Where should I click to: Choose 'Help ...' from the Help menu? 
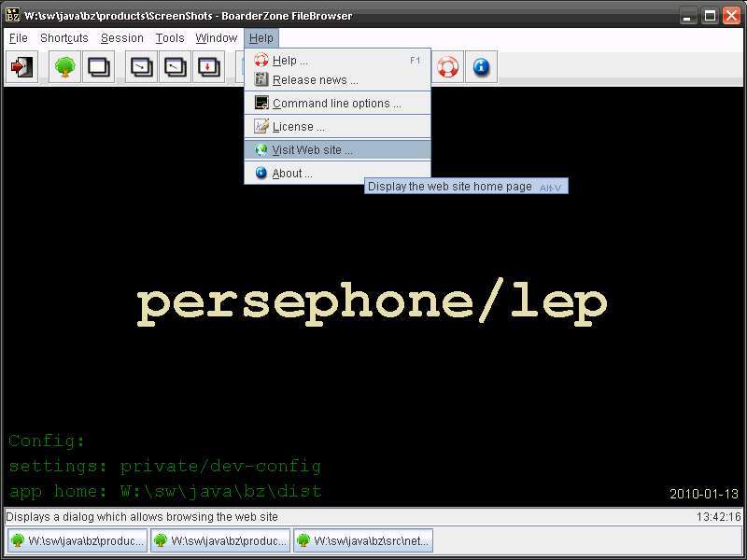(337, 61)
